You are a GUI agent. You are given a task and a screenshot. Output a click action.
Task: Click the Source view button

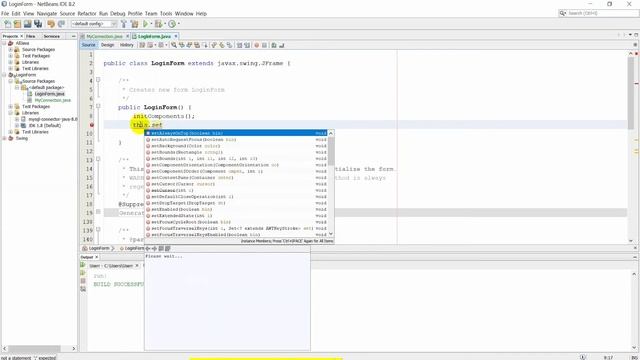[89, 45]
